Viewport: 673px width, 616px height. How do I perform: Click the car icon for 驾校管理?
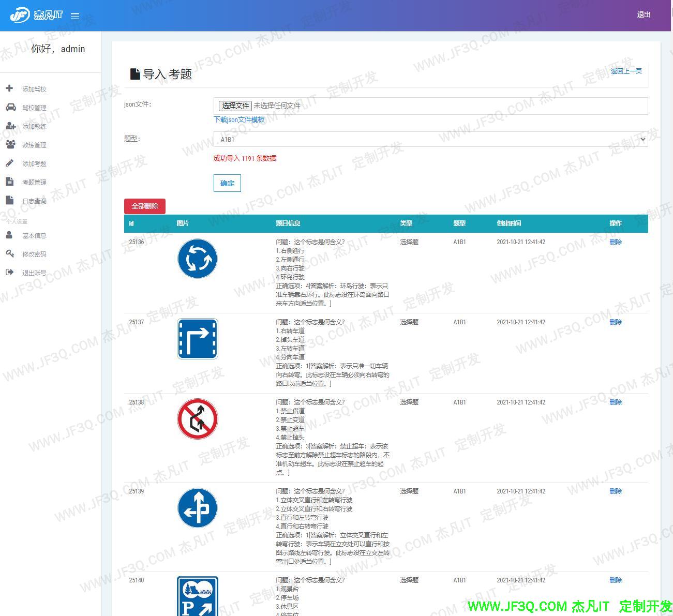click(x=10, y=107)
